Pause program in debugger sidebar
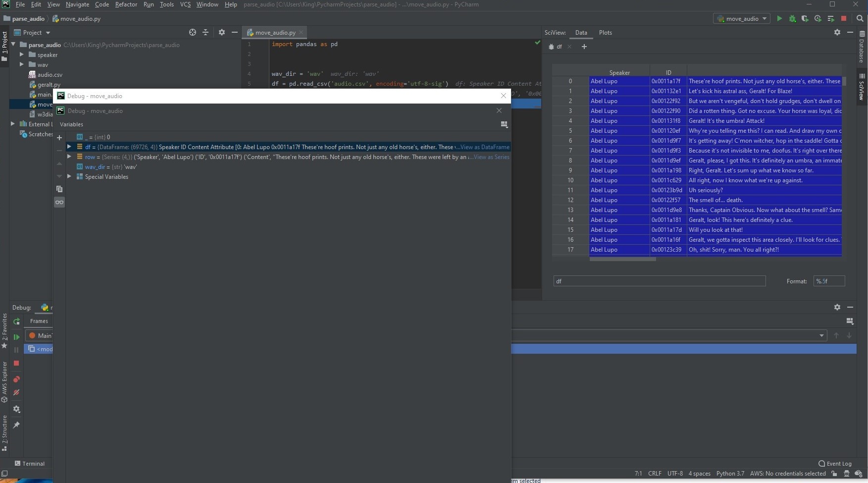868x483 pixels. 16,350
